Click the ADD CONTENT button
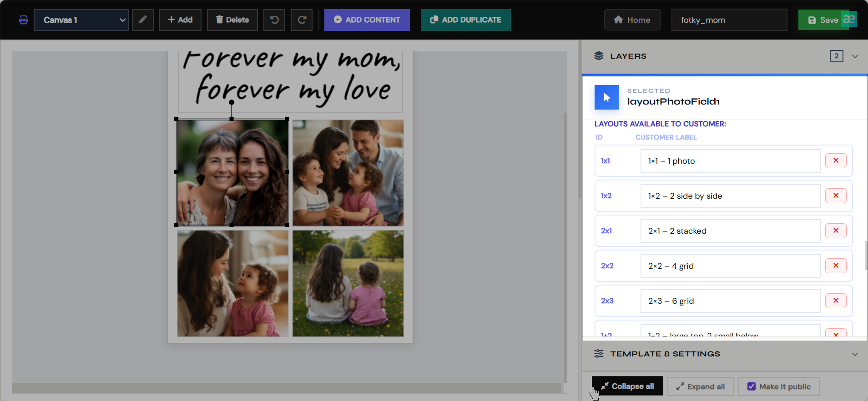Viewport: 868px width, 401px height. [x=367, y=20]
